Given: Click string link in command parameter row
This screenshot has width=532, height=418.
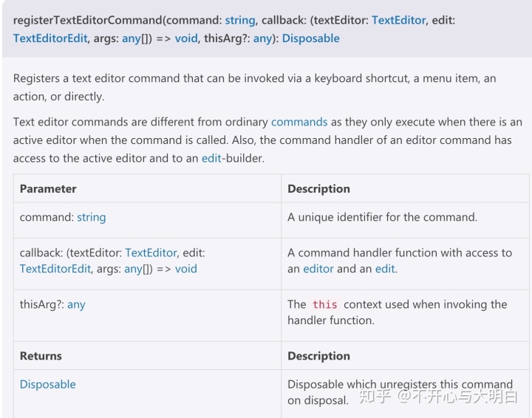Looking at the screenshot, I should click(92, 217).
